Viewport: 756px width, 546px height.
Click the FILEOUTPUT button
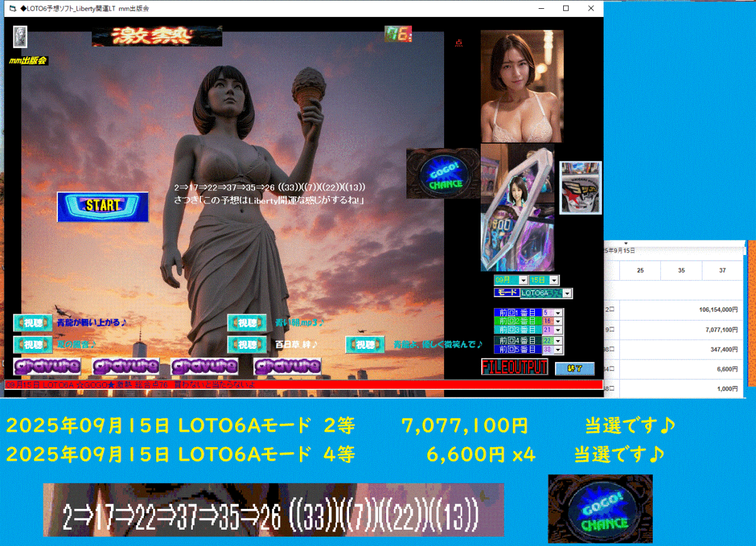click(515, 368)
